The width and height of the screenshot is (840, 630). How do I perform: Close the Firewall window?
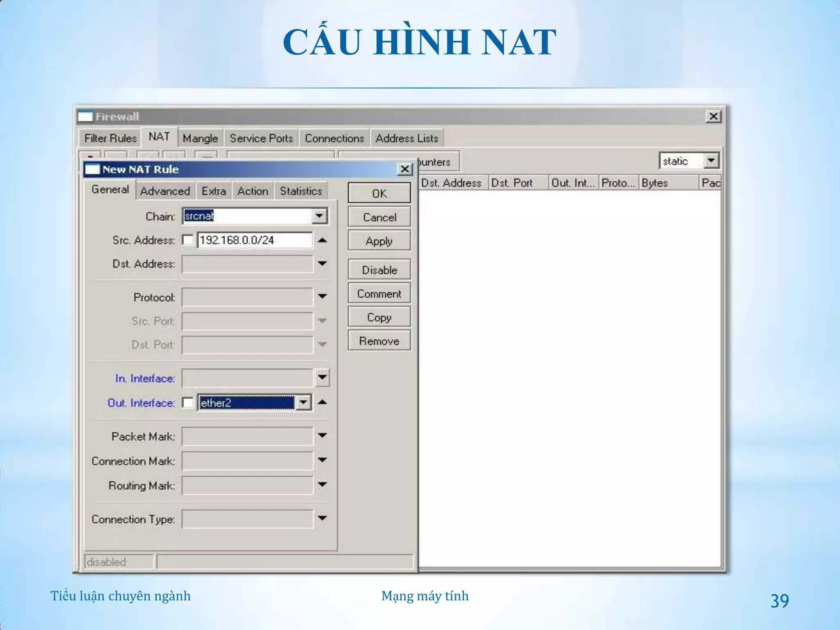(714, 116)
